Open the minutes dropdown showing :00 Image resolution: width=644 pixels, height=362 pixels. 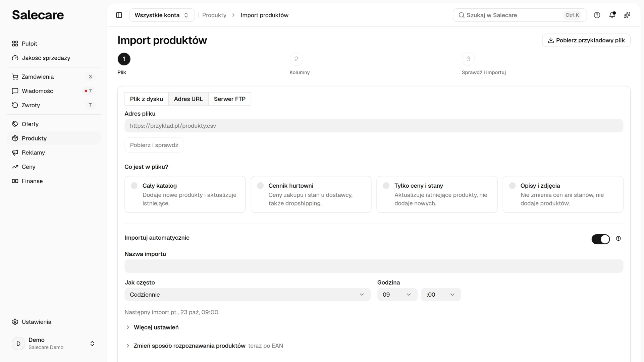click(441, 295)
